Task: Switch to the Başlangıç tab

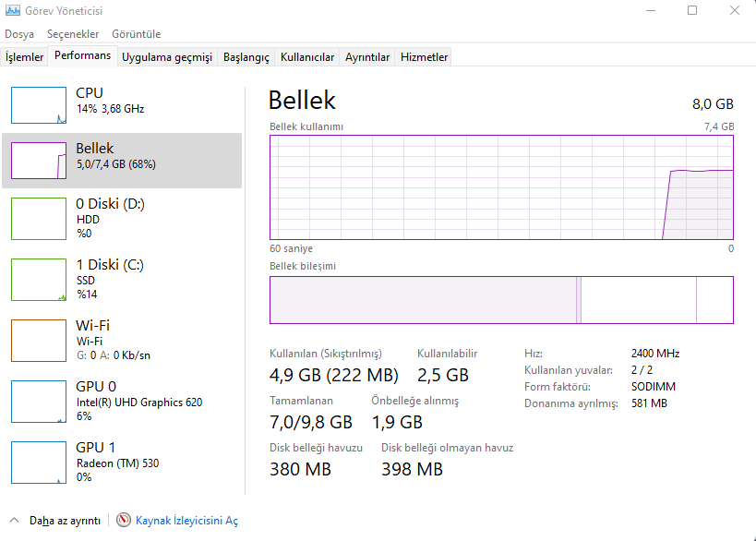Action: [246, 57]
